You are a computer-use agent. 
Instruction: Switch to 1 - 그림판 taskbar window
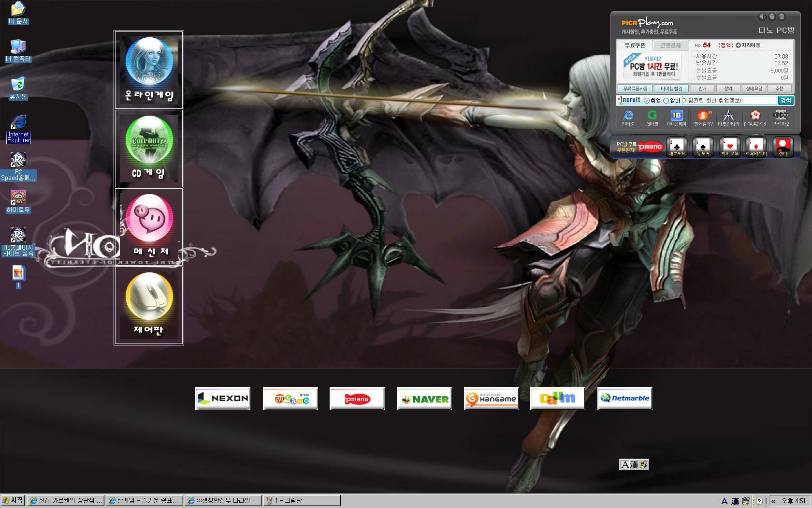[302, 501]
